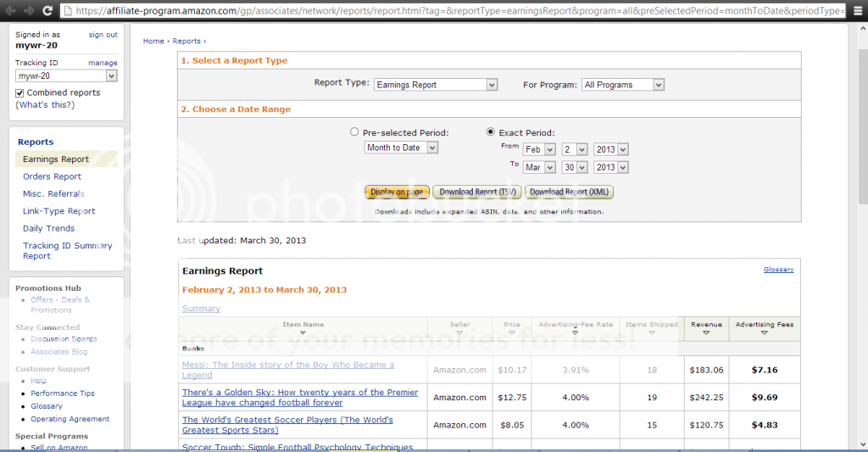Open From day dropdown showing 2

pos(575,149)
